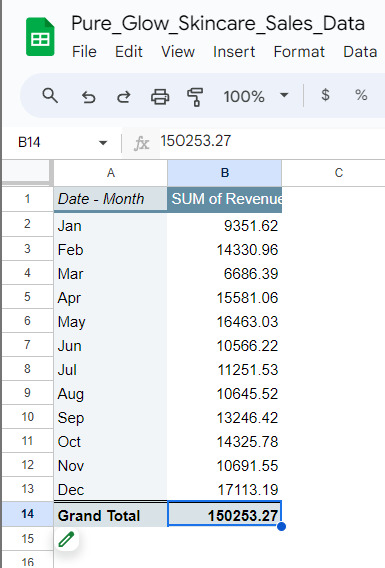
Task: Click the grand total cell 150253.27
Action: (x=225, y=514)
